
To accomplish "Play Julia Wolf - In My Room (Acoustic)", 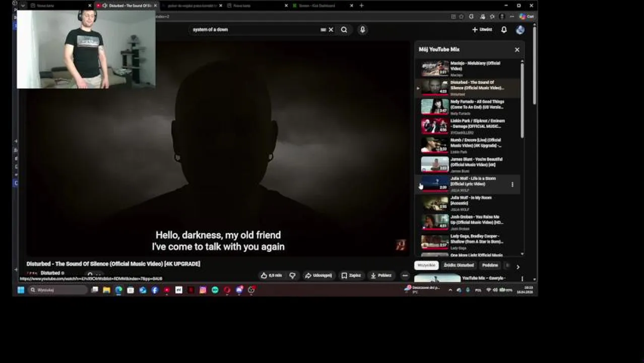I will tap(468, 203).
